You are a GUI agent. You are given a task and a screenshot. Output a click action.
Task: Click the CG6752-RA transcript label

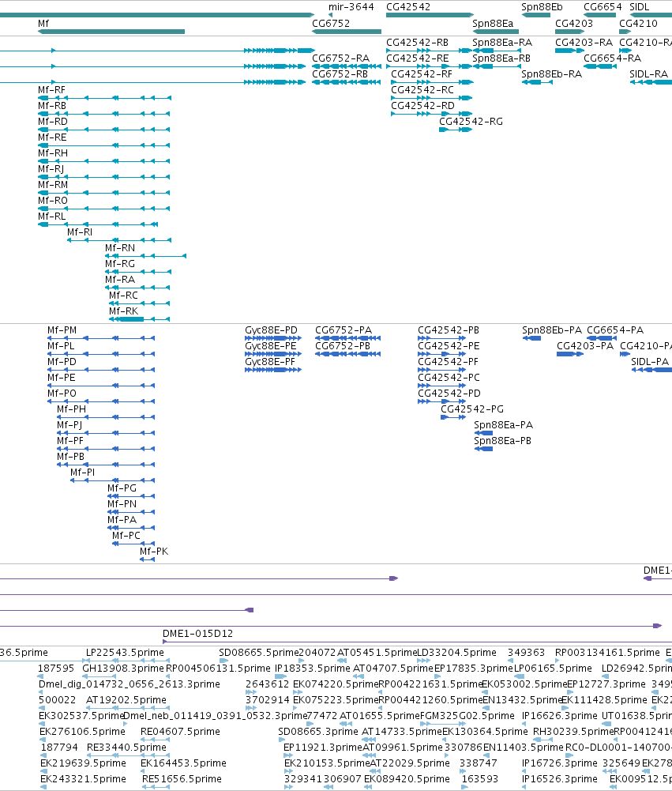[341, 58]
